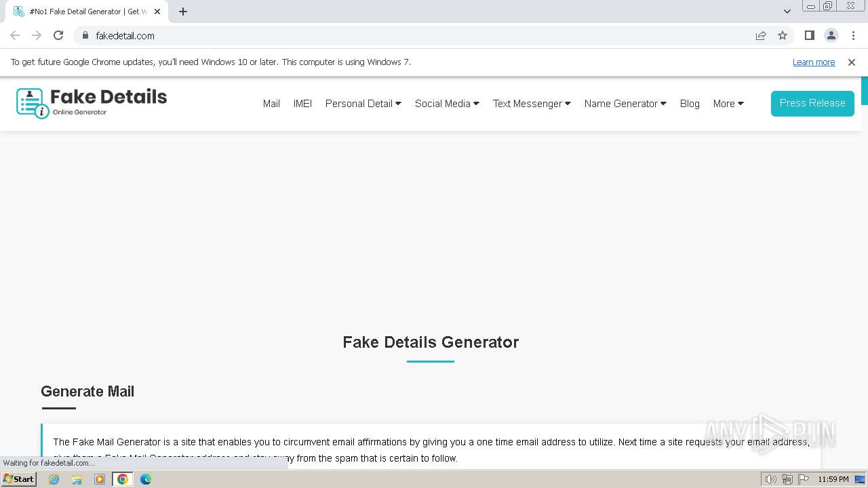Image resolution: width=868 pixels, height=488 pixels.
Task: Open the browser side panel icon
Action: 809,35
